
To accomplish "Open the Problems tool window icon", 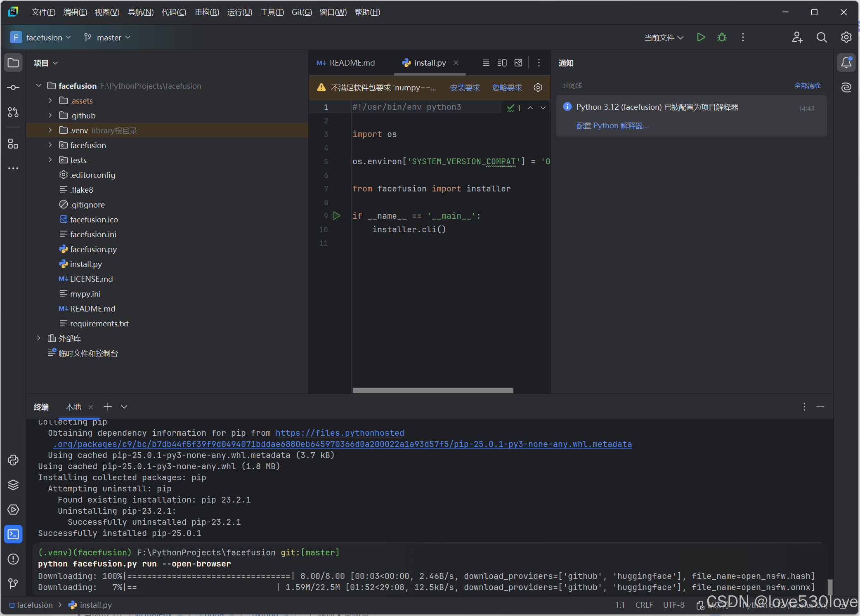I will [x=13, y=559].
